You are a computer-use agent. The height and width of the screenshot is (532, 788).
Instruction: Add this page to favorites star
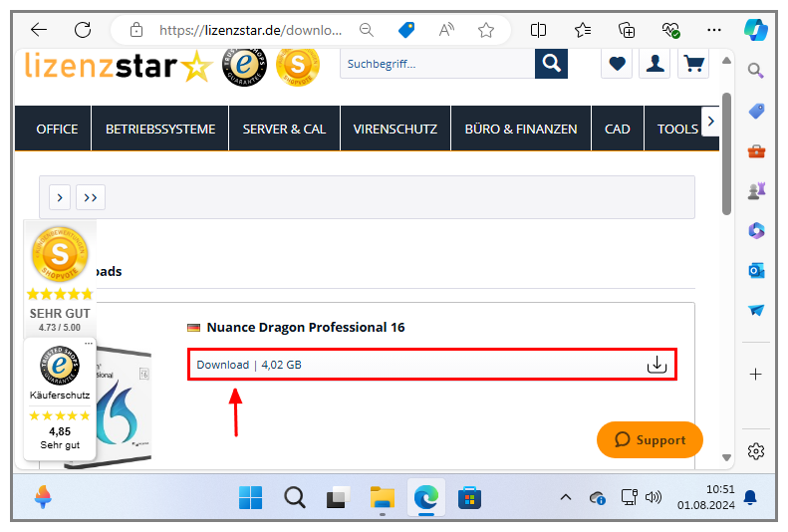pyautogui.click(x=486, y=30)
